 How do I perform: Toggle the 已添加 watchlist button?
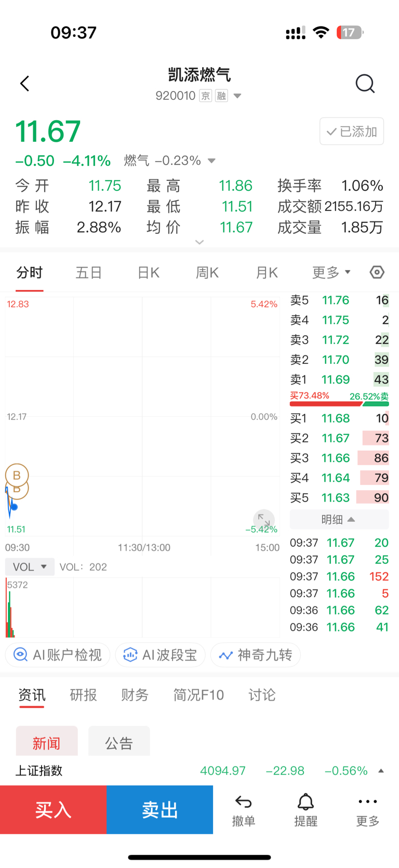pyautogui.click(x=352, y=131)
